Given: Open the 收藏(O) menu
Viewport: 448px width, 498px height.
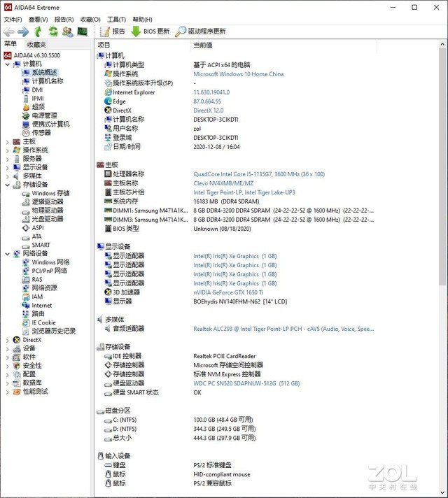Looking at the screenshot, I should pos(90,20).
